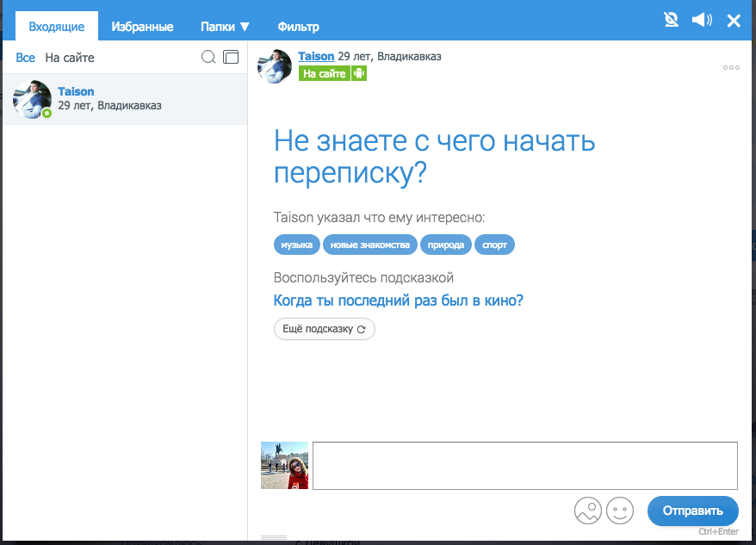Screen dimensions: 756x545
Task: Open the three-dot options menu
Action: pos(731,67)
